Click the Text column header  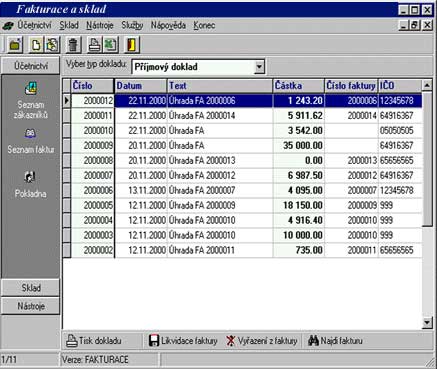pyautogui.click(x=220, y=86)
